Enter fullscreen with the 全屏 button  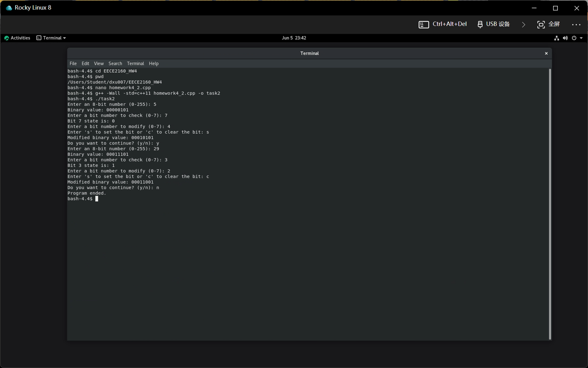point(549,24)
